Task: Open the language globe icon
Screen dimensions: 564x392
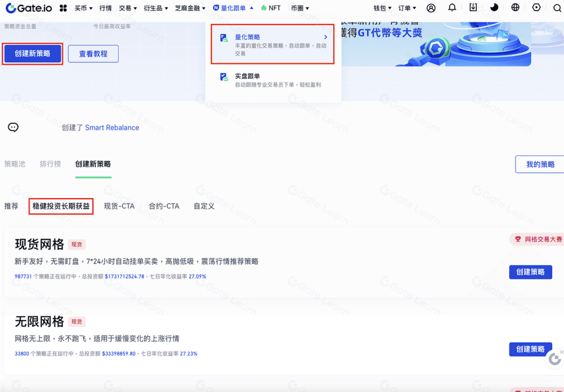Action: tap(515, 8)
